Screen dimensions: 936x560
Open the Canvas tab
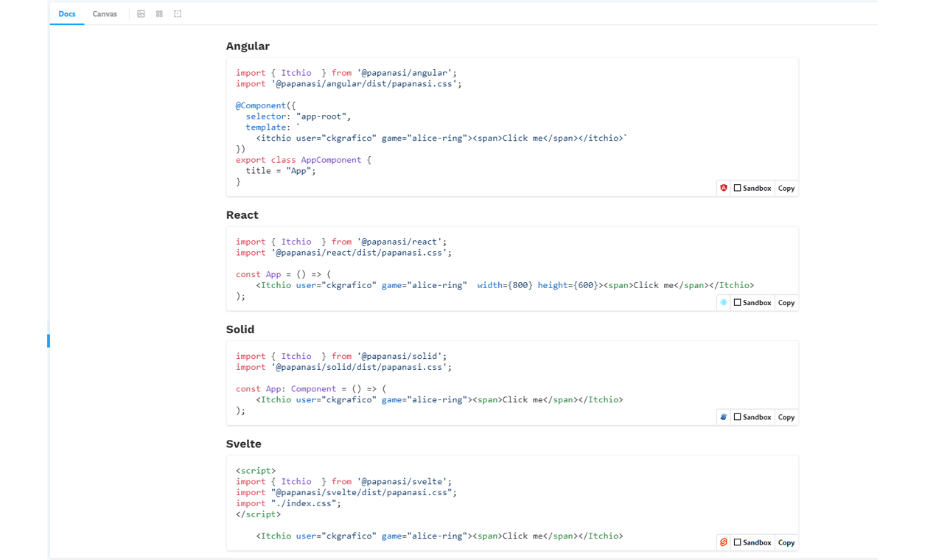(x=105, y=14)
